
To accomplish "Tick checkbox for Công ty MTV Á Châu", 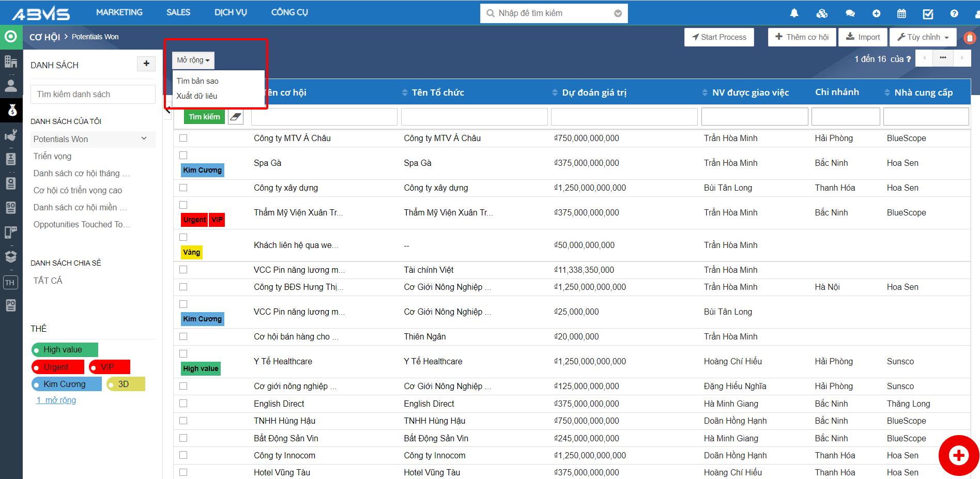I will (183, 138).
